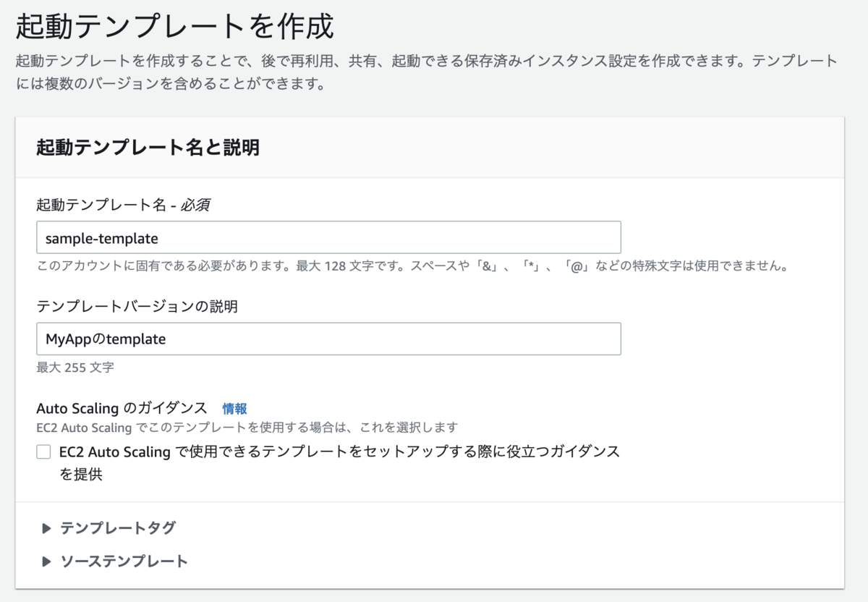
Task: Open the 情報 link for Auto Scaling guidance
Action: [233, 408]
